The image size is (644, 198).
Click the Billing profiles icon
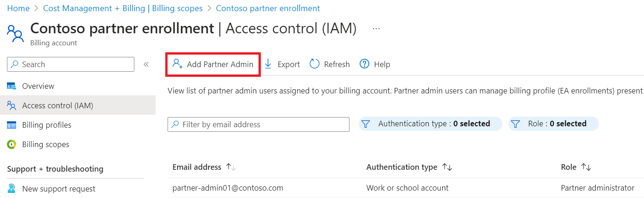click(x=12, y=125)
